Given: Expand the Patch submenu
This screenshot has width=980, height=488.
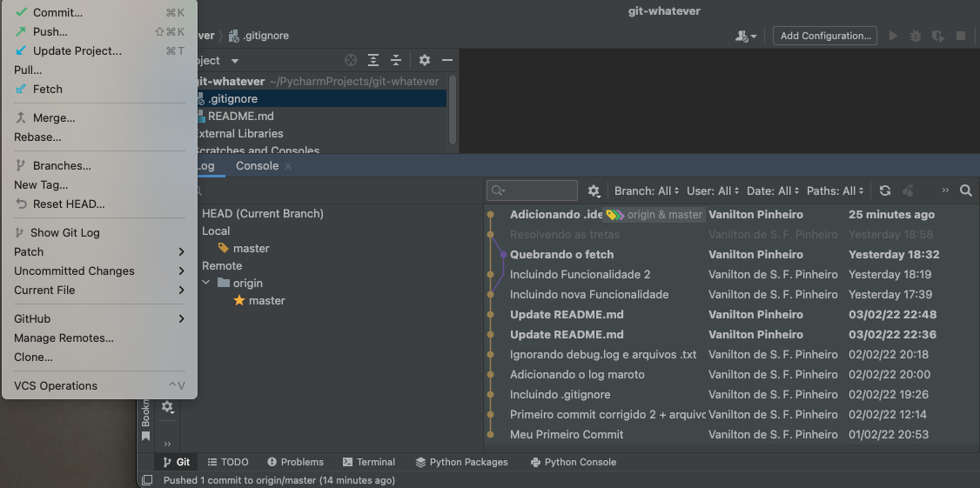Looking at the screenshot, I should tap(99, 251).
